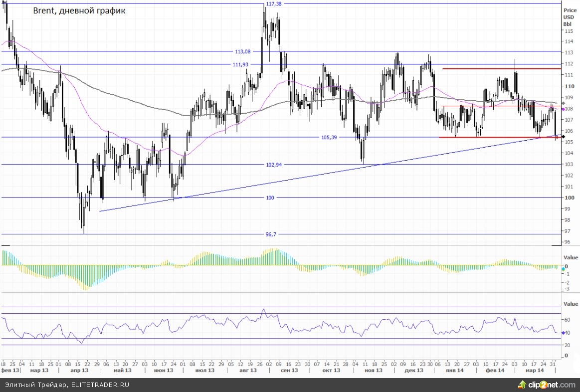Screen dimensions: 580x392
Task: Select the 117,38 resistance level label
Action: (274, 4)
